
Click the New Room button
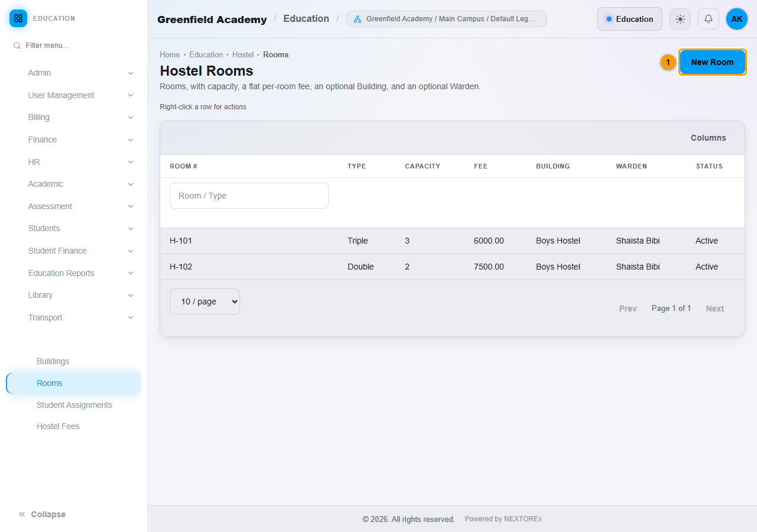(712, 62)
